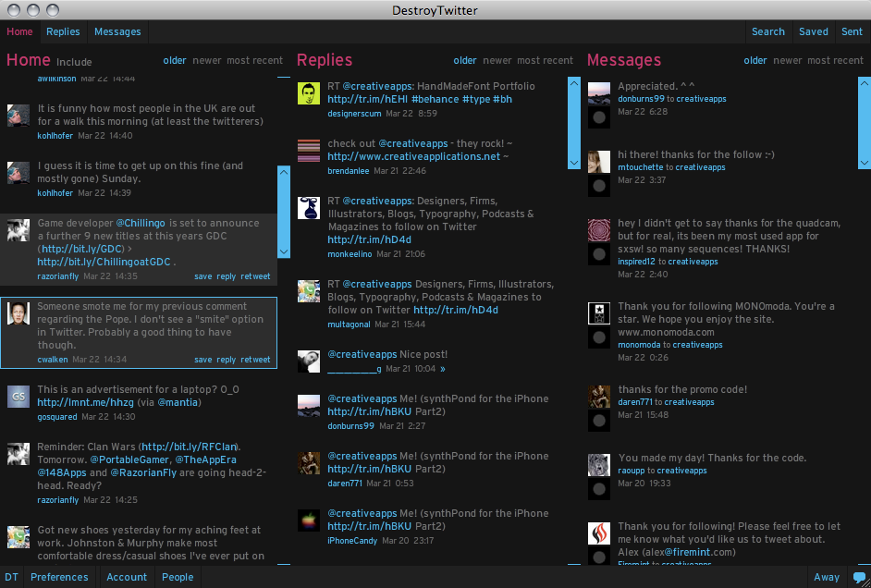Click the Firemint flame avatar
Screen dimensions: 871x588
click(599, 533)
